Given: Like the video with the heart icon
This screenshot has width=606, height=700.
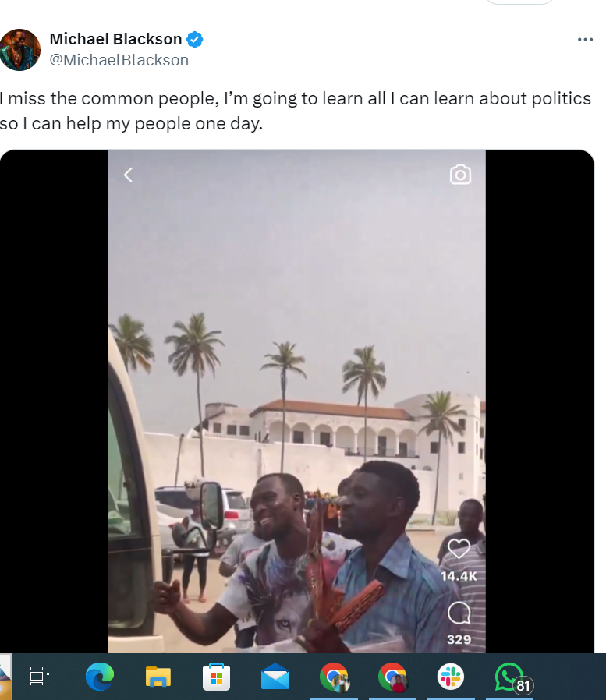Looking at the screenshot, I should pyautogui.click(x=459, y=550).
